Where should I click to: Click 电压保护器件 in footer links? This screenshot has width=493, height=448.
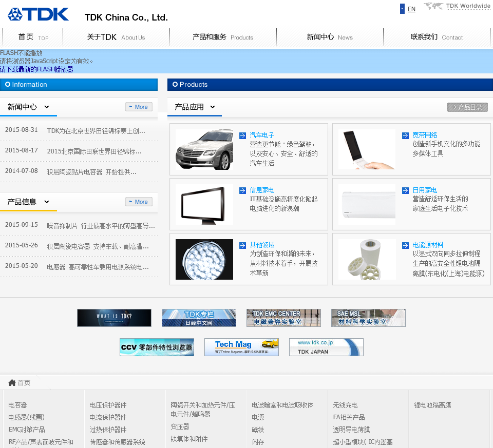pos(108,405)
